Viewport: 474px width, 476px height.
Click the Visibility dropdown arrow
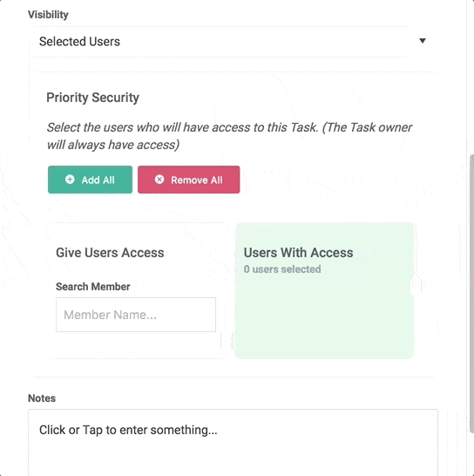click(422, 41)
